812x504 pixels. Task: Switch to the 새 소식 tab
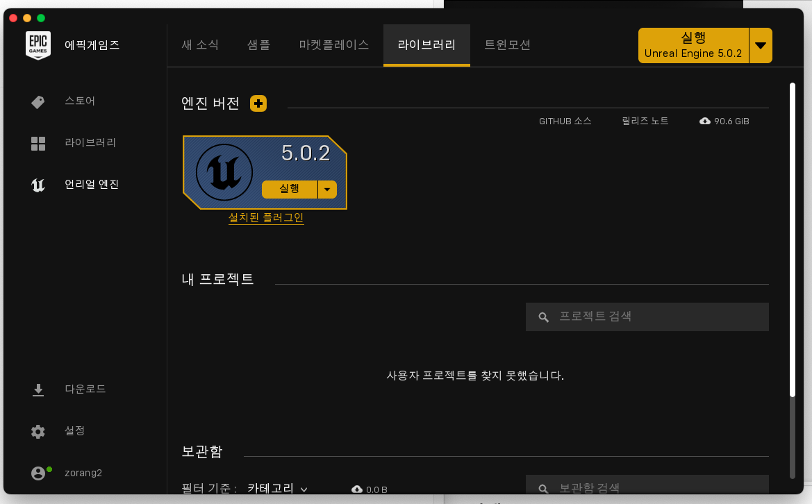point(200,45)
